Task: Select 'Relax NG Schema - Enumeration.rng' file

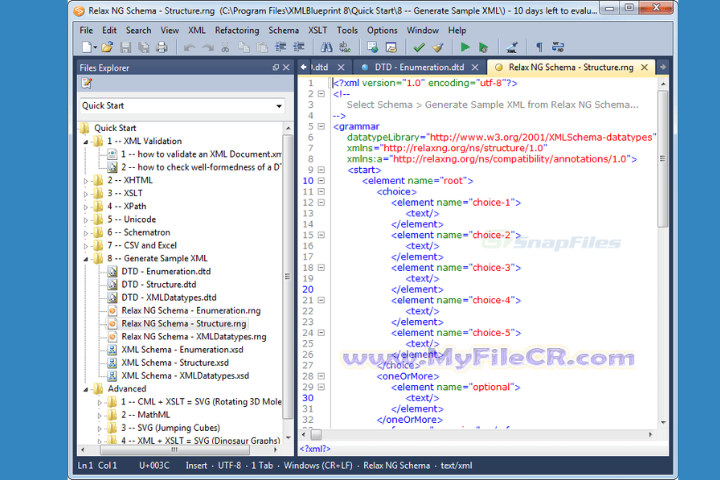Action: point(191,311)
